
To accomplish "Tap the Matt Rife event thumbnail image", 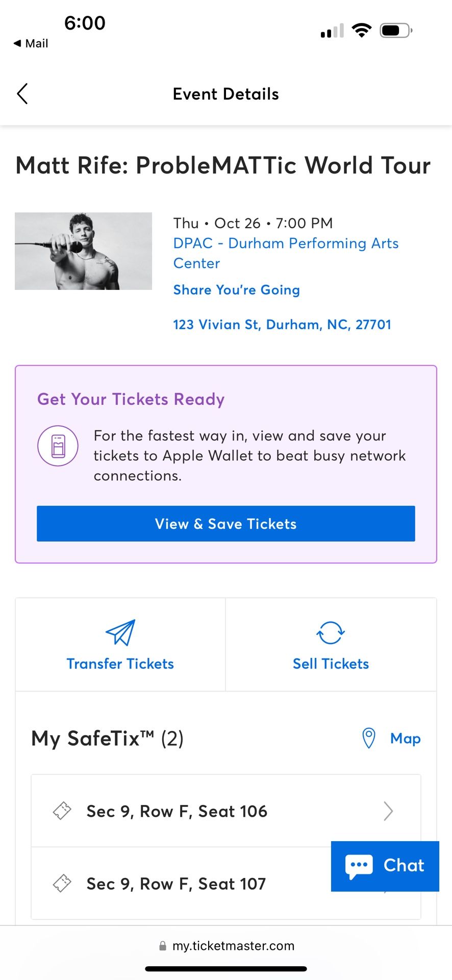I will 83,251.
